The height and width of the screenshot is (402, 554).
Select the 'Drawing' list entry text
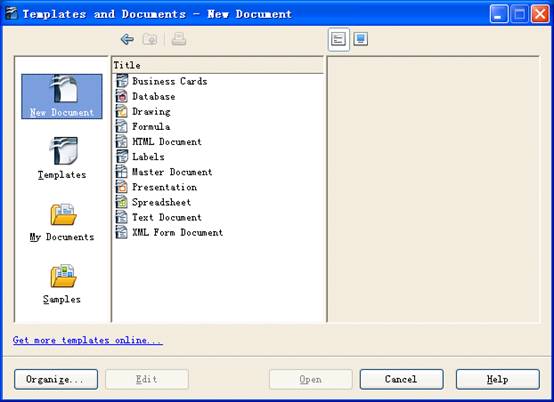(x=151, y=112)
